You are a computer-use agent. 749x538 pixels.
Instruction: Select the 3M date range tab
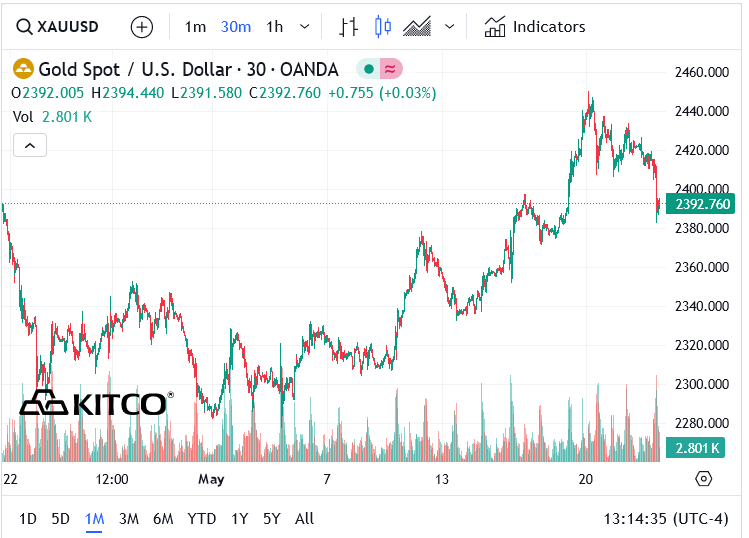click(x=128, y=518)
